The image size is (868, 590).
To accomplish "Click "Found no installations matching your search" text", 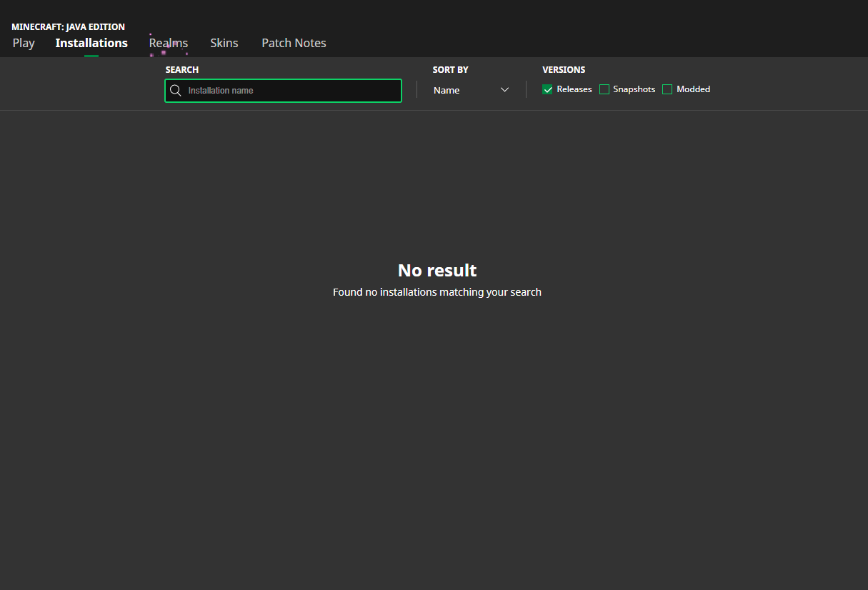I will coord(437,292).
